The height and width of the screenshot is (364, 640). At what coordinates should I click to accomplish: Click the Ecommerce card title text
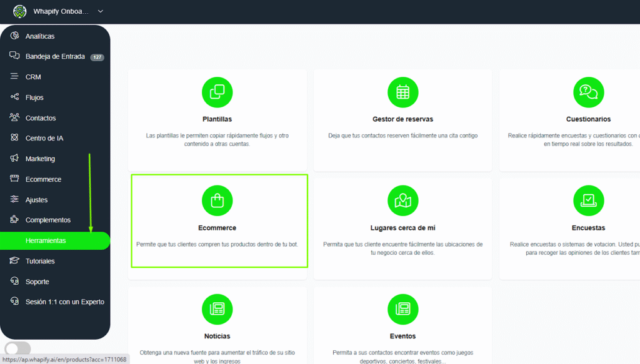[217, 228]
